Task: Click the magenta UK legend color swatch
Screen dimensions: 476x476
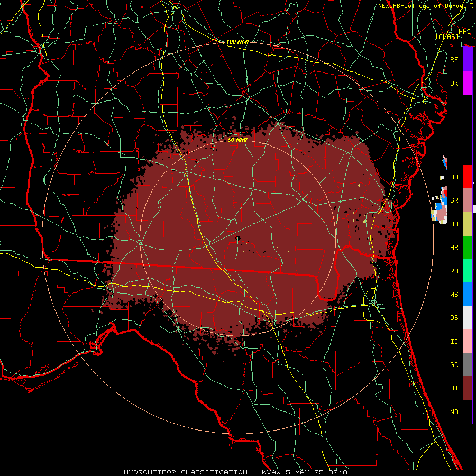Action: [x=467, y=83]
